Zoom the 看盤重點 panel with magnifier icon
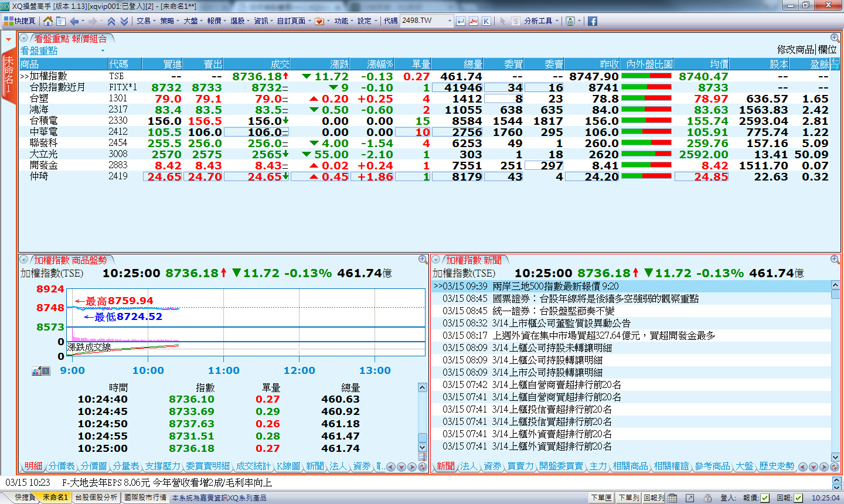The height and width of the screenshot is (504, 844). [x=835, y=38]
